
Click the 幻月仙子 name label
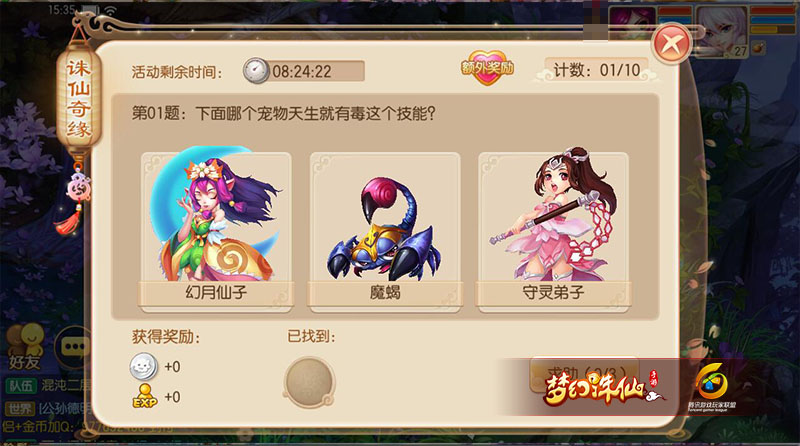tap(216, 292)
